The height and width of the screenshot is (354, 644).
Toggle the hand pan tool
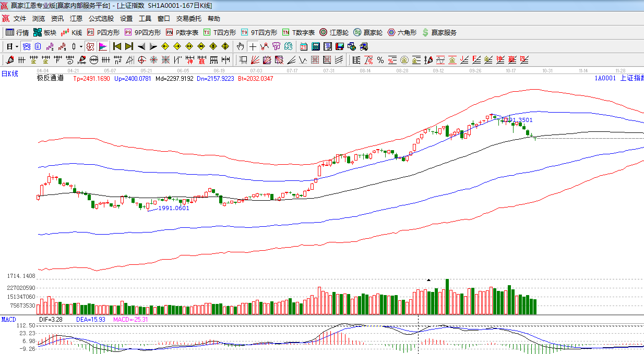coord(240,46)
